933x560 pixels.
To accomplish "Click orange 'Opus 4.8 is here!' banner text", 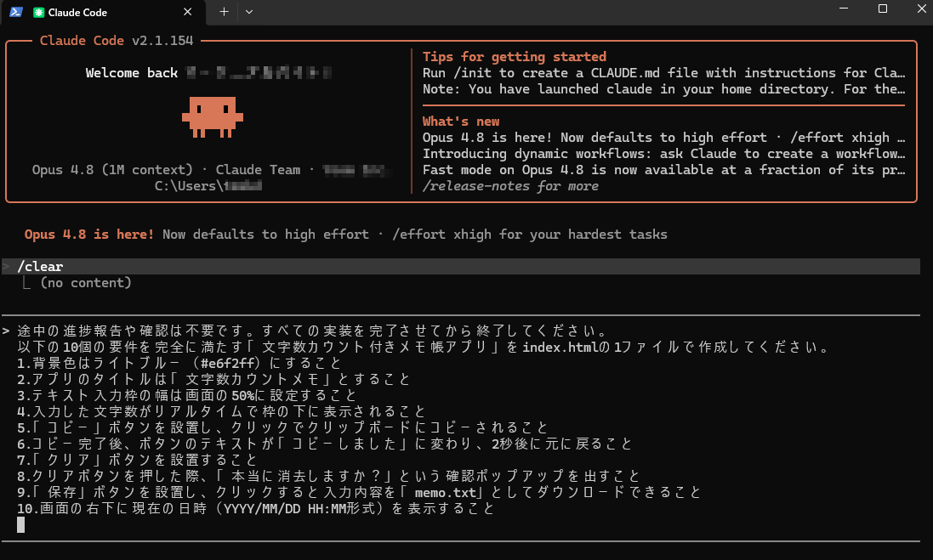I will tap(89, 235).
